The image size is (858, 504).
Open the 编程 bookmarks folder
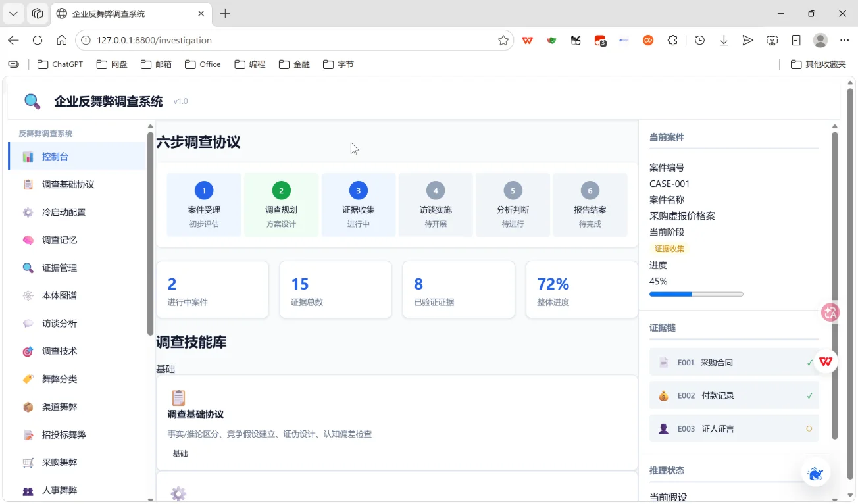[x=250, y=64]
